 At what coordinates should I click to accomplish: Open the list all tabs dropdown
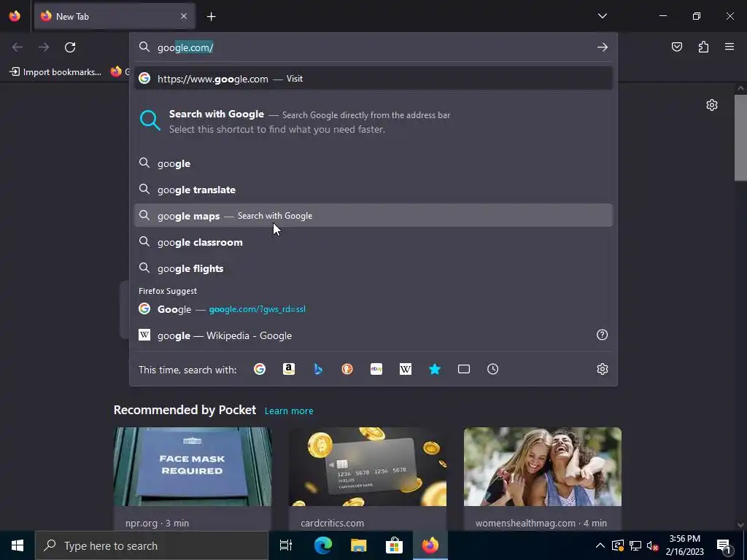tap(602, 16)
